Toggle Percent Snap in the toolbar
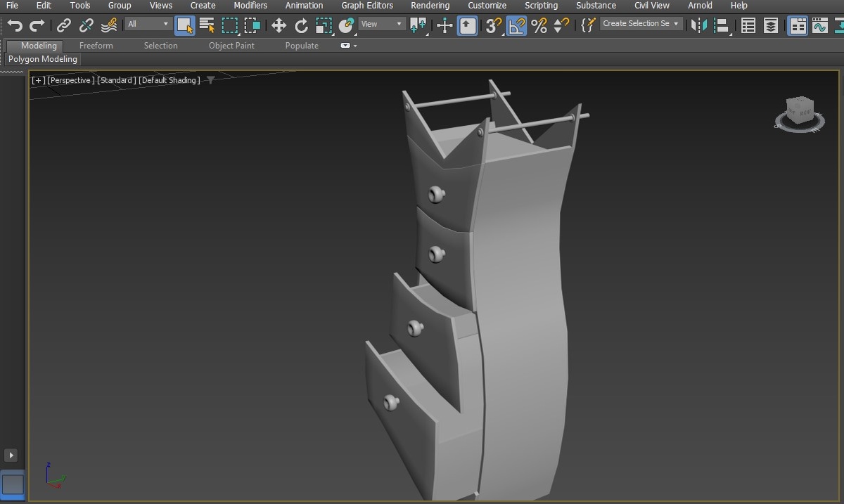This screenshot has height=504, width=844. point(539,26)
